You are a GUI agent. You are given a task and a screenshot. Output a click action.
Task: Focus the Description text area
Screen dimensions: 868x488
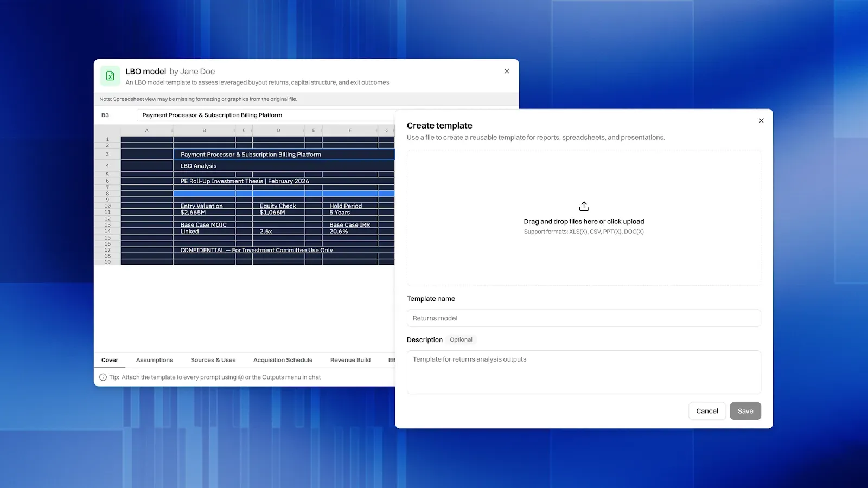584,372
